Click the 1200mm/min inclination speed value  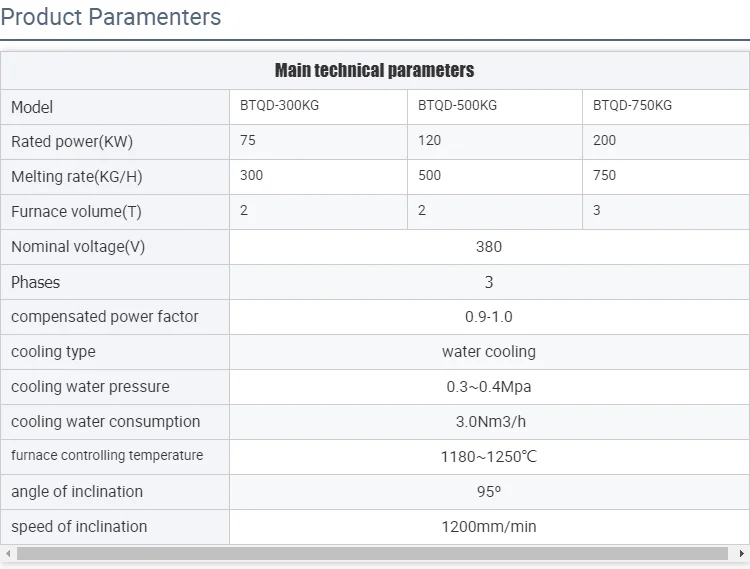(x=489, y=527)
